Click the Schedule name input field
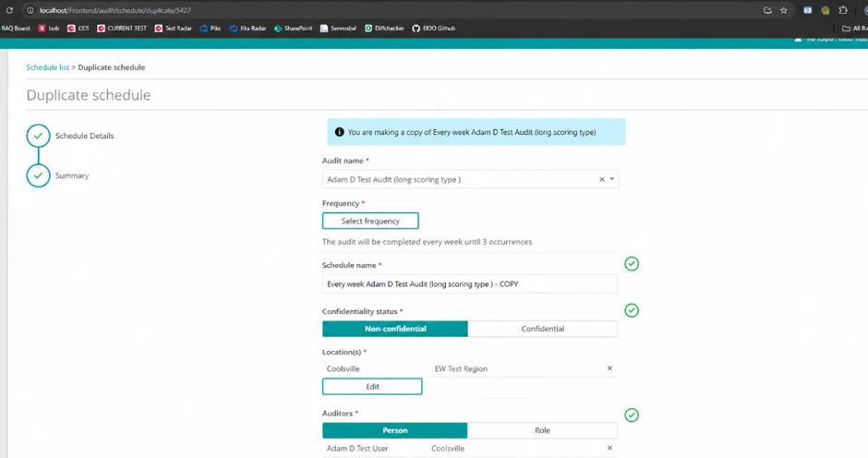The height and width of the screenshot is (458, 868). click(x=469, y=284)
